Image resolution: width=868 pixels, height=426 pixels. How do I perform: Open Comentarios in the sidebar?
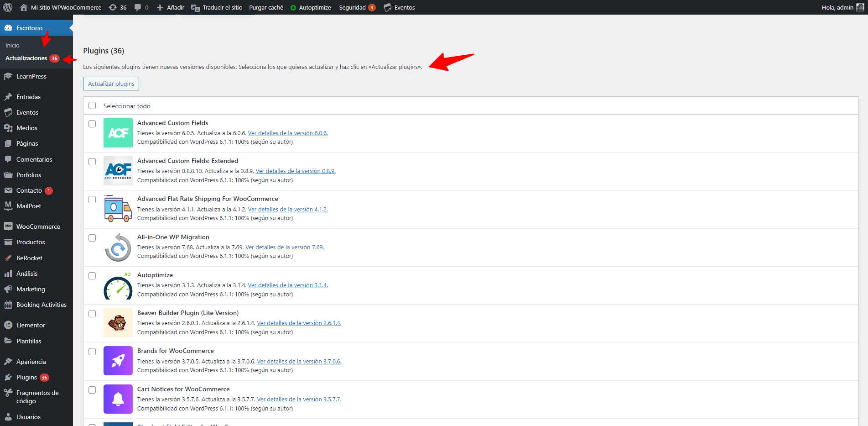[x=36, y=159]
